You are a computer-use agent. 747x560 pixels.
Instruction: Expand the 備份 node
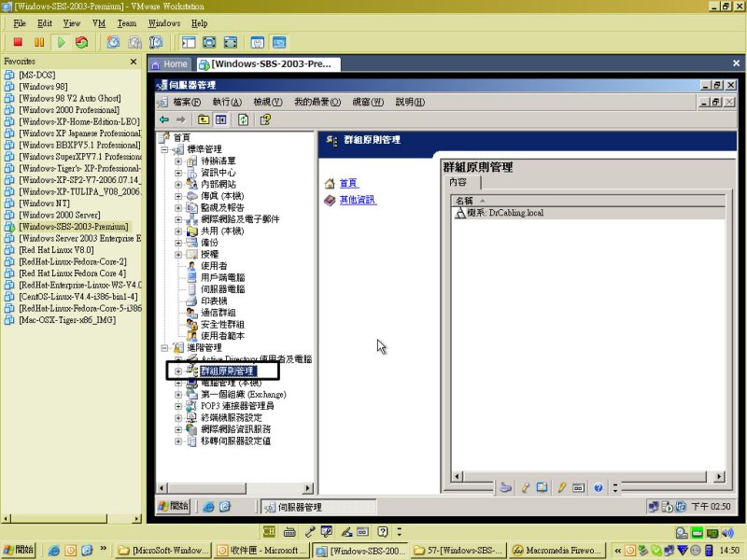178,243
